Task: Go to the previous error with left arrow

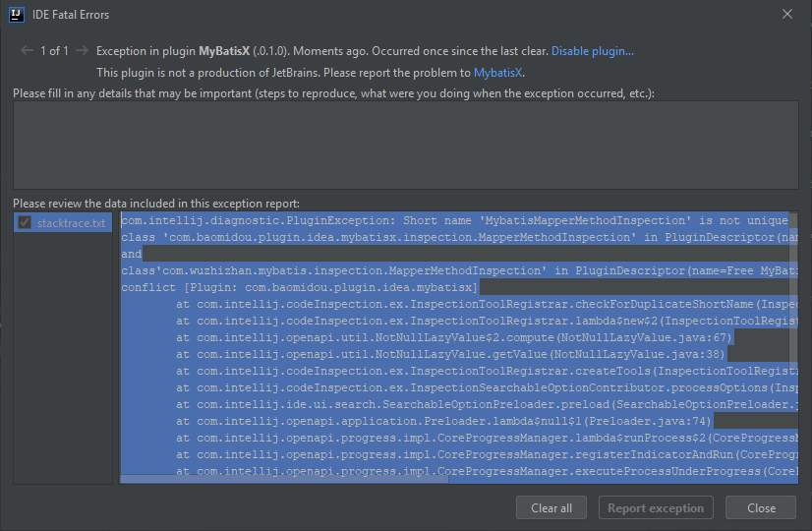Action: (x=27, y=51)
